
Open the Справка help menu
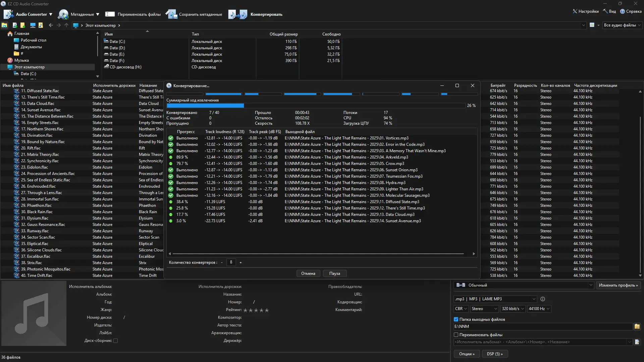[631, 11]
